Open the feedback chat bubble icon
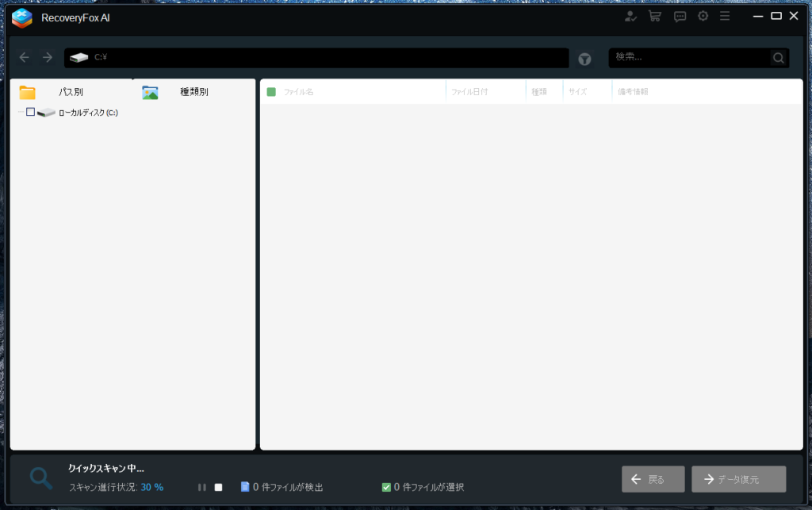The image size is (812, 510). (680, 17)
